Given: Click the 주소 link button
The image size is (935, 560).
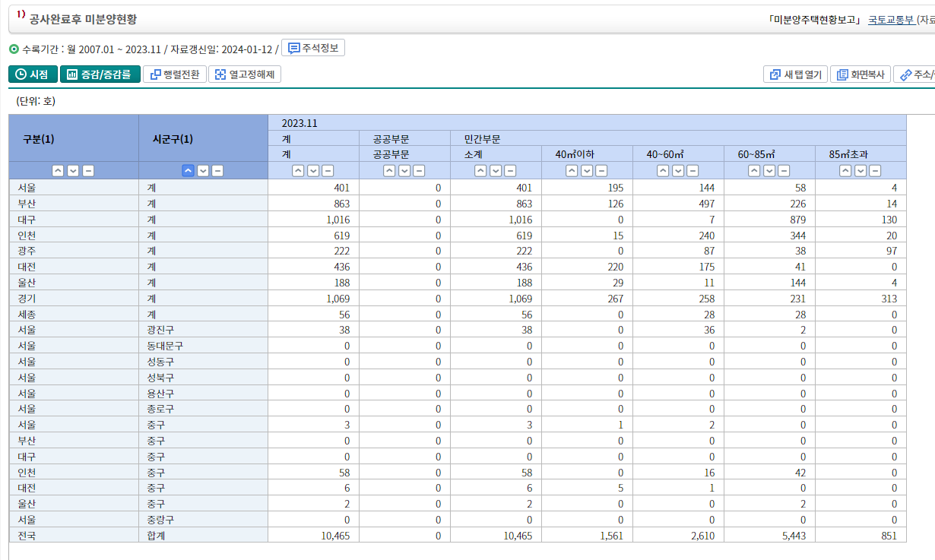Looking at the screenshot, I should coord(914,74).
